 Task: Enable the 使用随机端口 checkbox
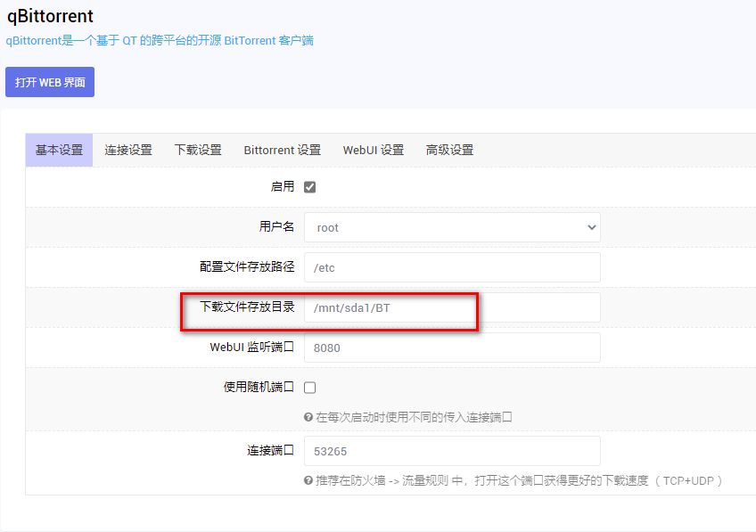[310, 388]
